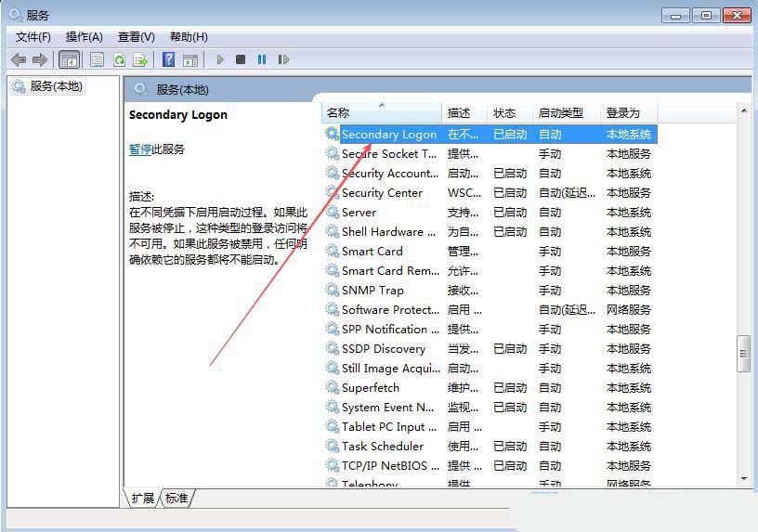
Task: Switch to the 标准 tab
Action: tap(176, 499)
